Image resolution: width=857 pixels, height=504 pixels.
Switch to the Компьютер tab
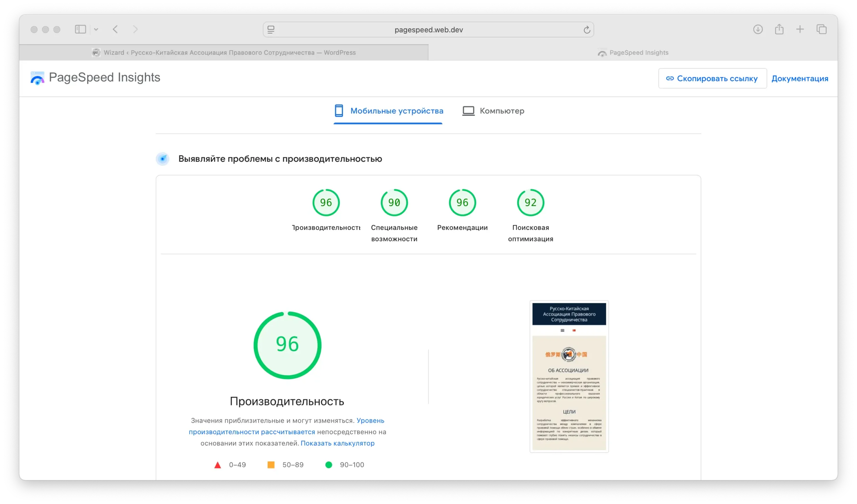[x=493, y=111]
